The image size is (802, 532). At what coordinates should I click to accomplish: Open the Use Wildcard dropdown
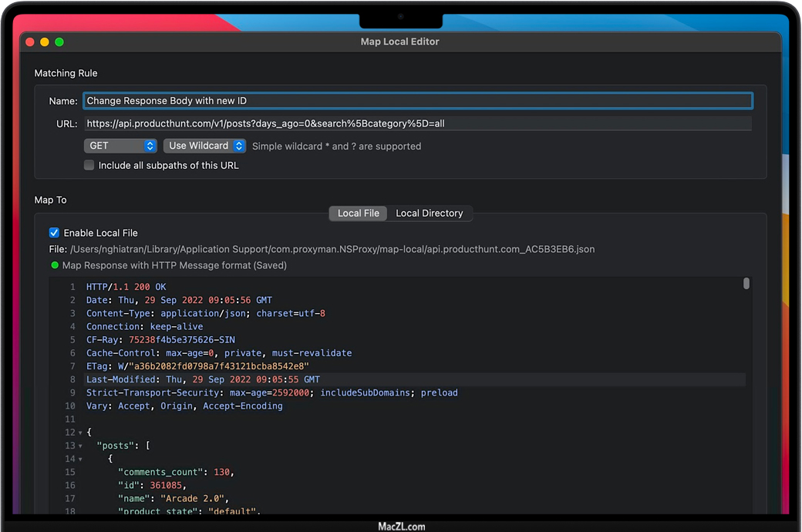[x=204, y=146]
